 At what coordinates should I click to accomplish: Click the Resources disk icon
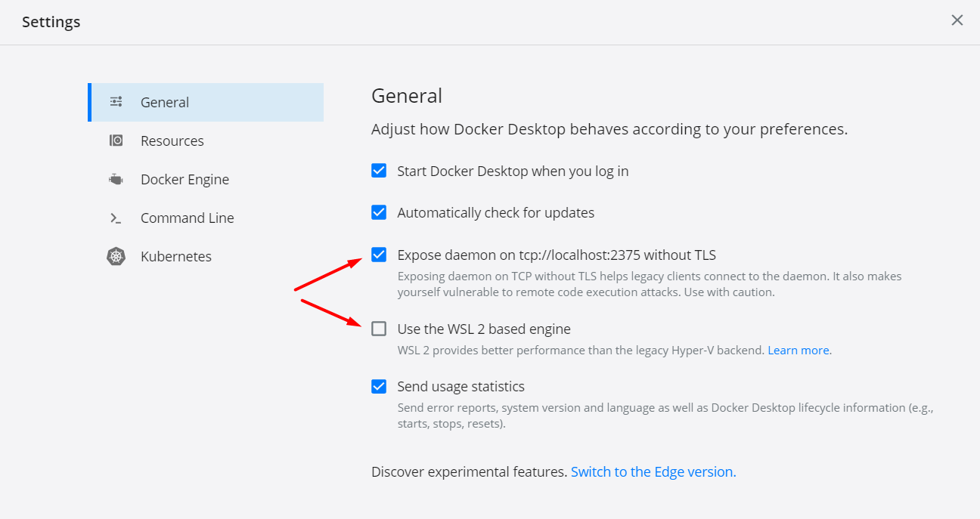click(116, 141)
